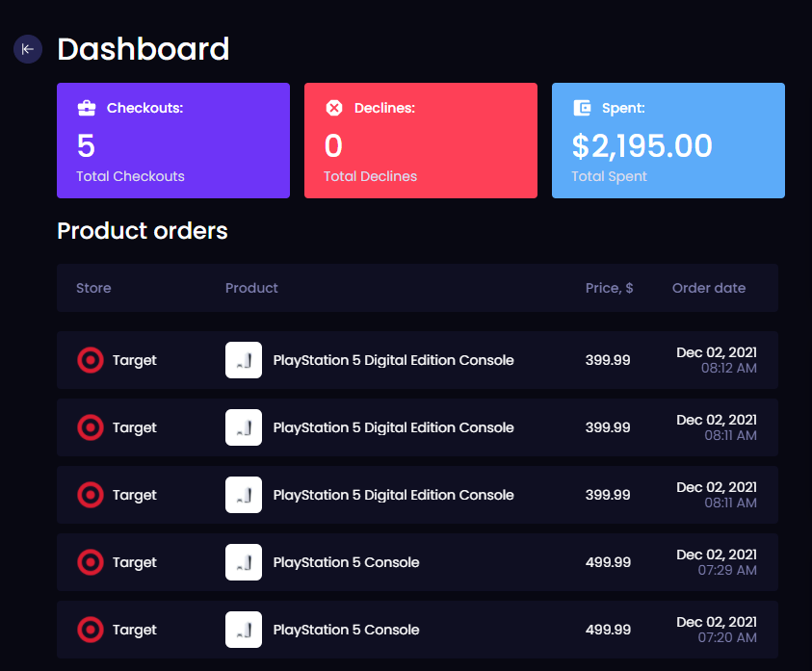Click price 399.99 in 08:12 AM row
Image resolution: width=812 pixels, height=671 pixels.
[608, 360]
